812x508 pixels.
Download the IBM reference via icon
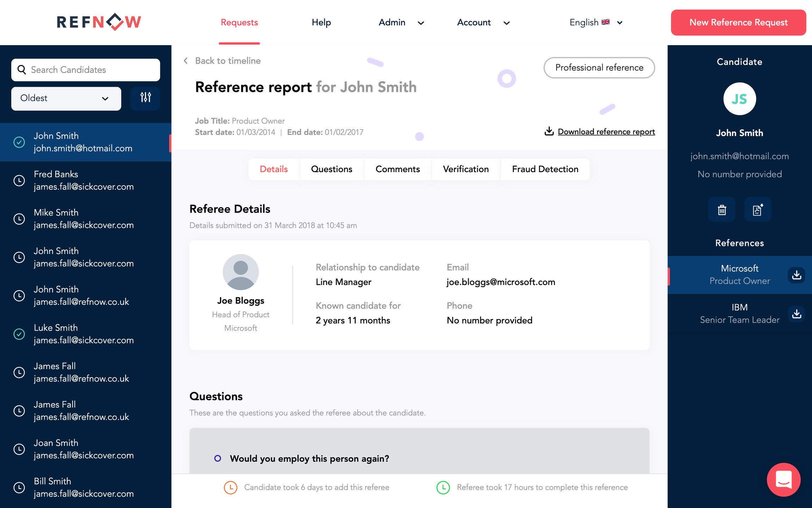tap(796, 314)
